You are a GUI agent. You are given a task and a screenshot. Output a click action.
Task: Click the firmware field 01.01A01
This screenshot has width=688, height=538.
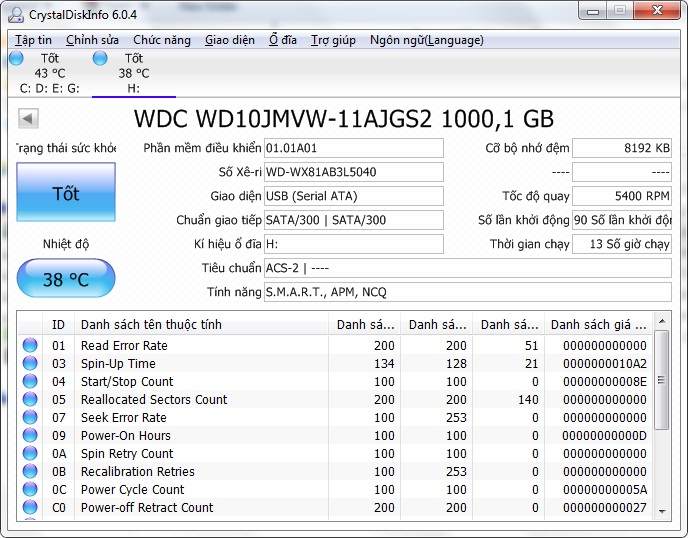[x=354, y=148]
